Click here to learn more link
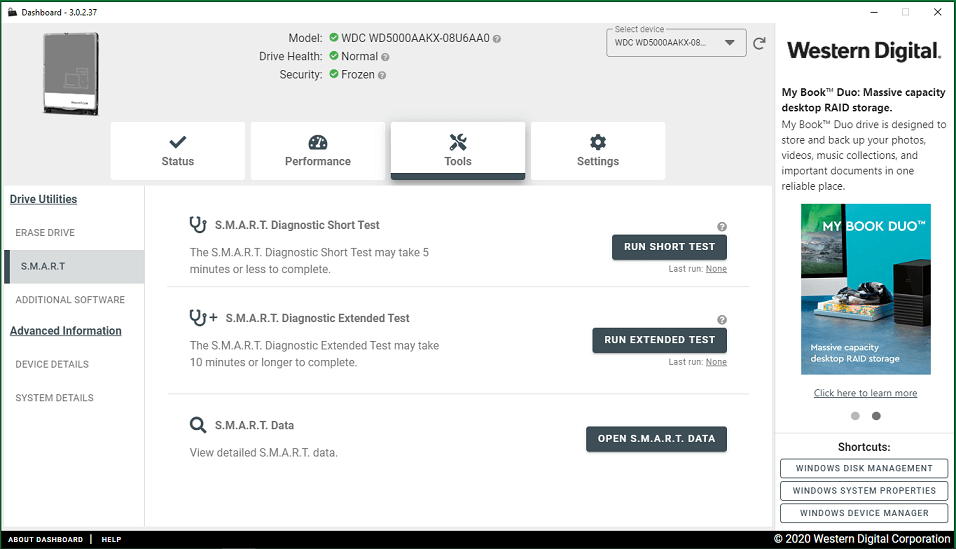956x549 pixels. [x=866, y=393]
